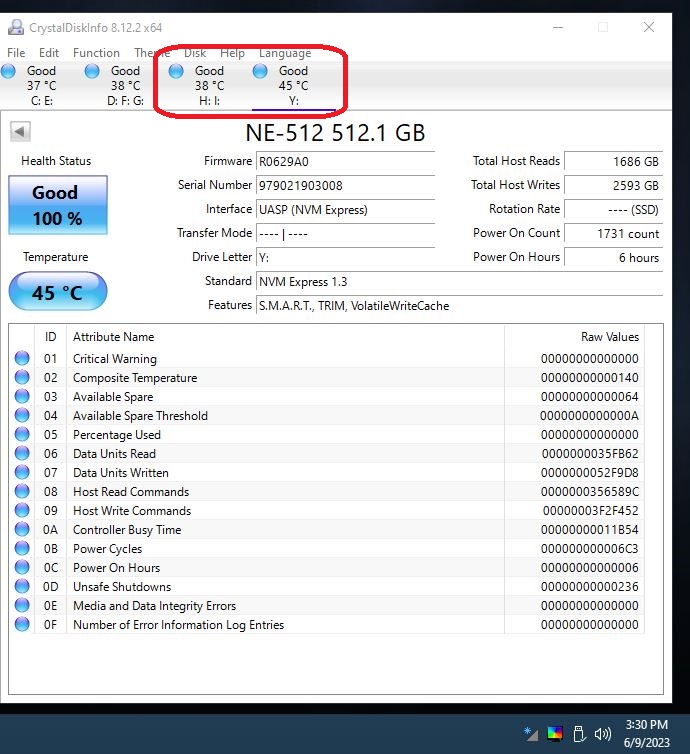Click the colorful display tray icon in taskbar

(x=555, y=734)
